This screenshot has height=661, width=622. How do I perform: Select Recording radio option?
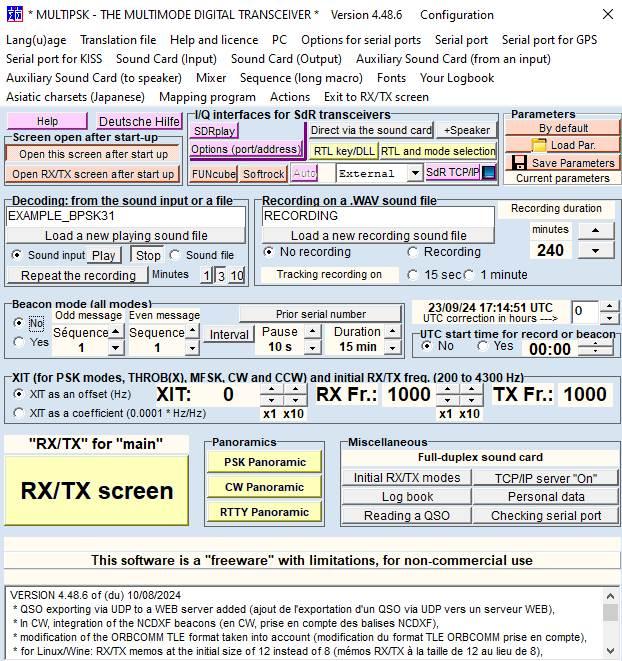click(x=412, y=252)
